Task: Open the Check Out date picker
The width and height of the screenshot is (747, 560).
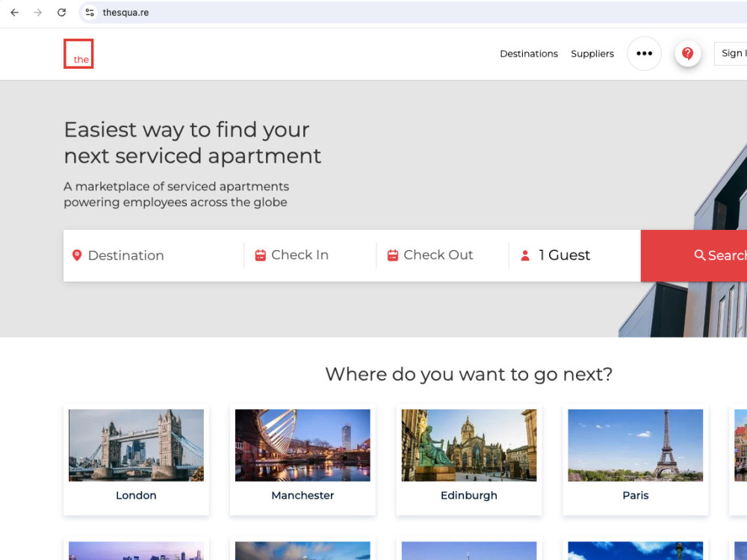Action: (442, 255)
